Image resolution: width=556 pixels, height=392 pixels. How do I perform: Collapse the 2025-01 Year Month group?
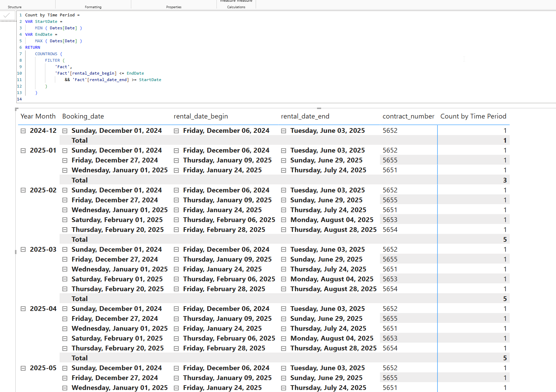(23, 151)
